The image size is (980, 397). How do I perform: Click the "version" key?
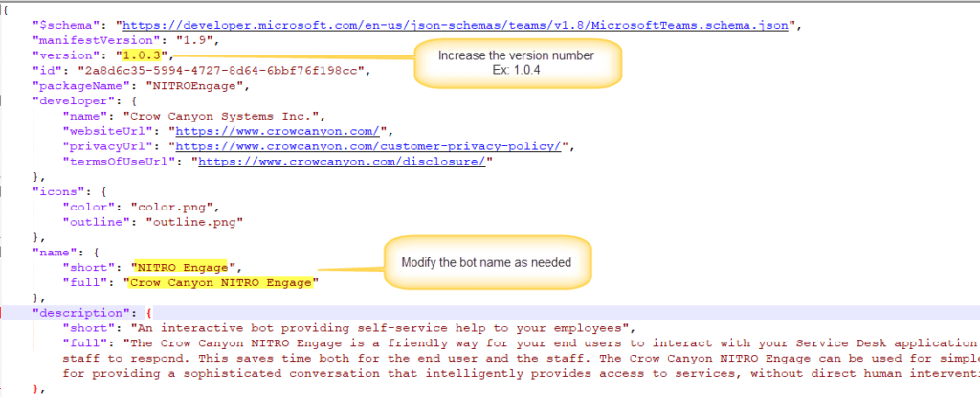(x=66, y=55)
